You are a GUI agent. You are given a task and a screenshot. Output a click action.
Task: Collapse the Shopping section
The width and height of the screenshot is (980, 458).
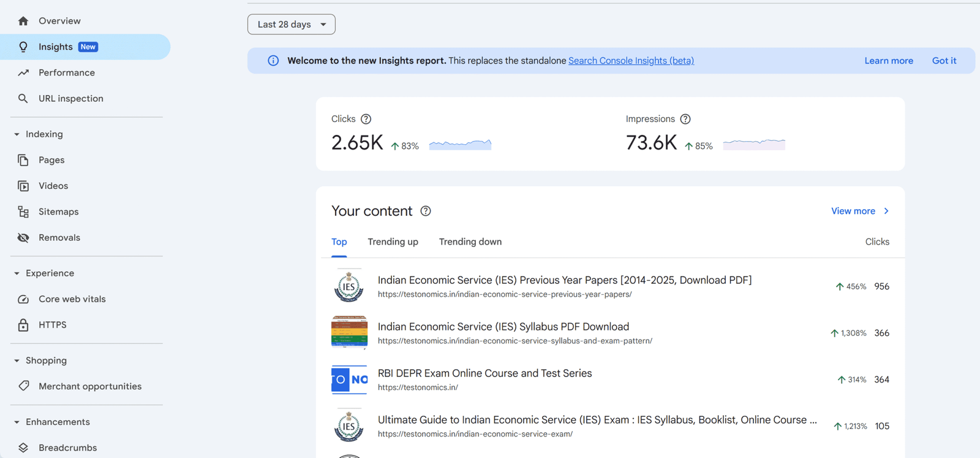[x=17, y=361]
